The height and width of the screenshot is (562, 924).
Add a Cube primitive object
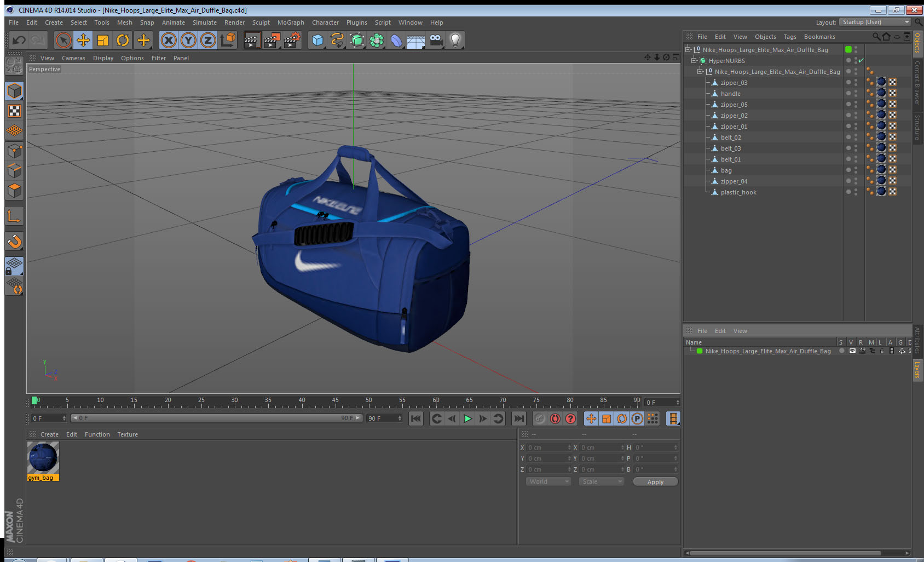317,40
